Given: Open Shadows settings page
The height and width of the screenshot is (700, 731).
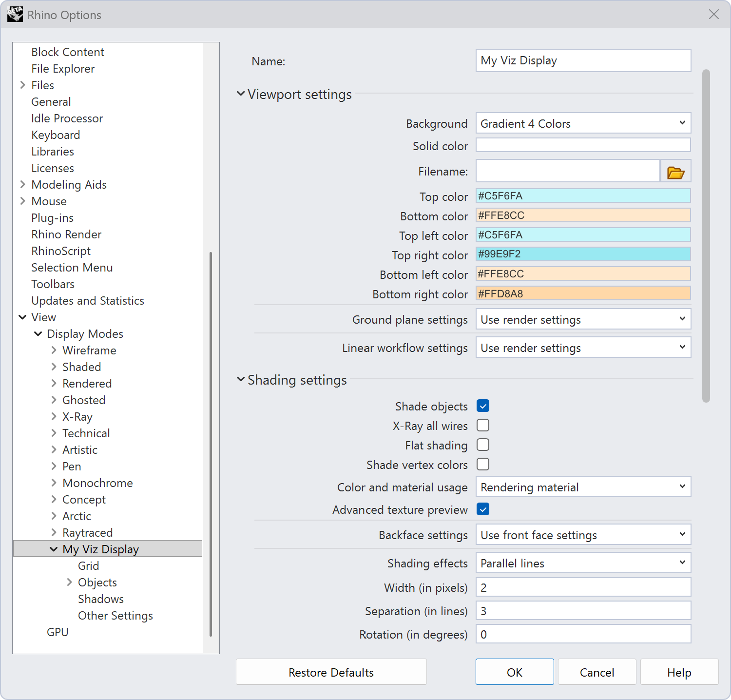Looking at the screenshot, I should point(101,599).
